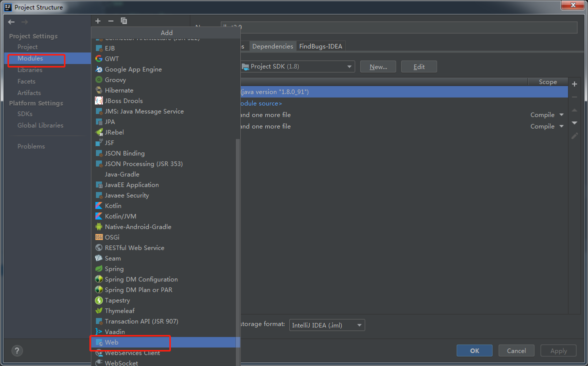The image size is (588, 366).
Task: Click the OK button
Action: [475, 350]
